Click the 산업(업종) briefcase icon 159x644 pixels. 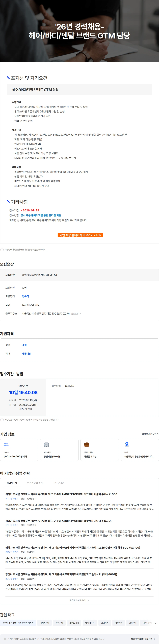(87, 444)
